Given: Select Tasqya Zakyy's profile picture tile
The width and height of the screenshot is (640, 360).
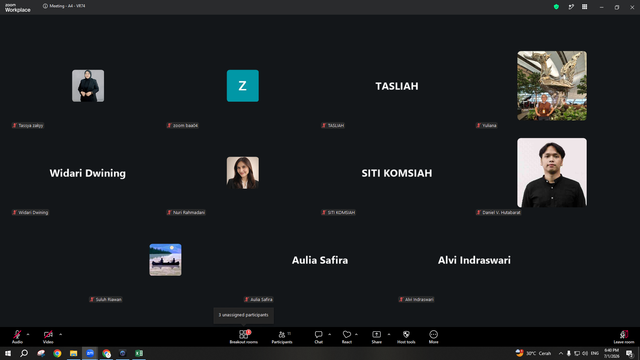Looking at the screenshot, I should click(88, 86).
